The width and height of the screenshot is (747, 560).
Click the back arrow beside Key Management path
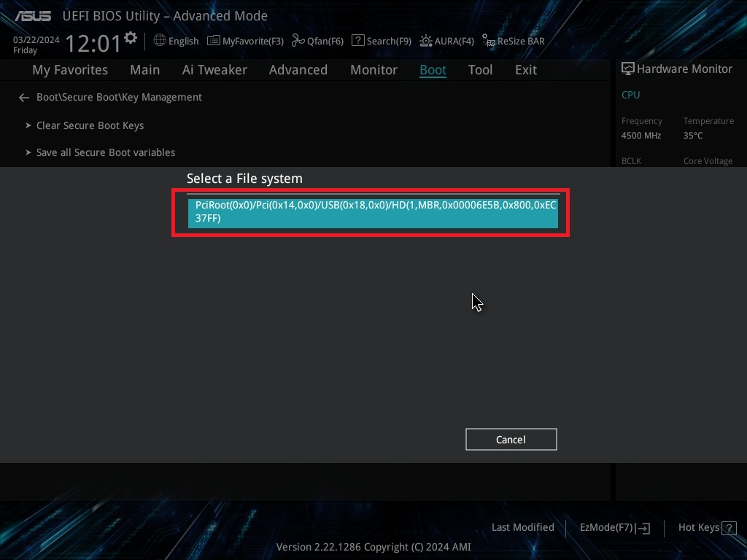(24, 97)
